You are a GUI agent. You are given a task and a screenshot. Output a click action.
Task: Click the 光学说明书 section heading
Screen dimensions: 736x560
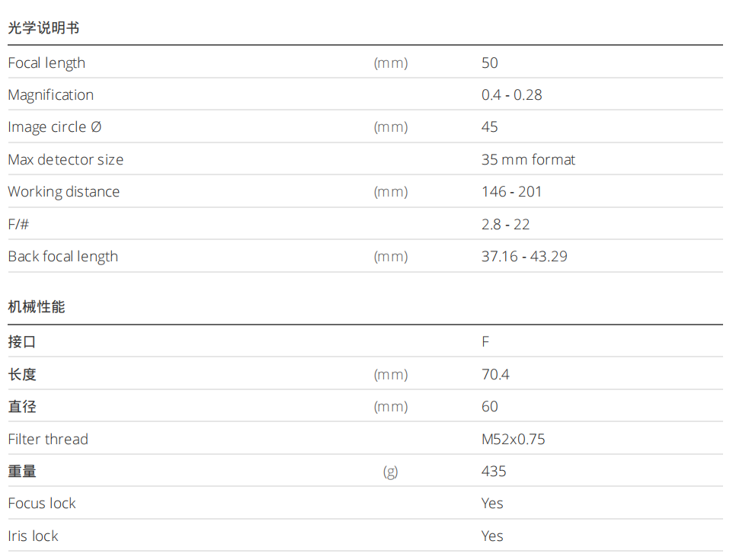(x=43, y=28)
